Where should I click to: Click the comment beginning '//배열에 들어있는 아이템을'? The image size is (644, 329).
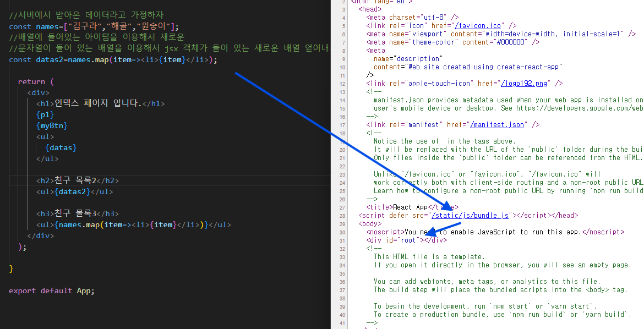(x=96, y=37)
